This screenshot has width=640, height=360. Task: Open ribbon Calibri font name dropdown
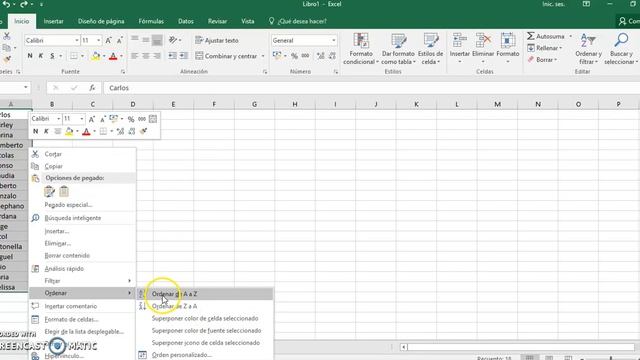(76, 40)
